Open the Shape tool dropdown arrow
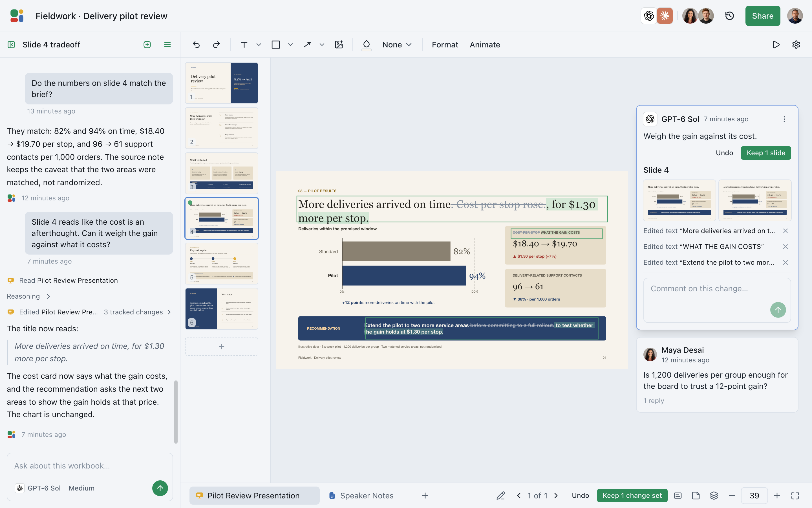 290,45
